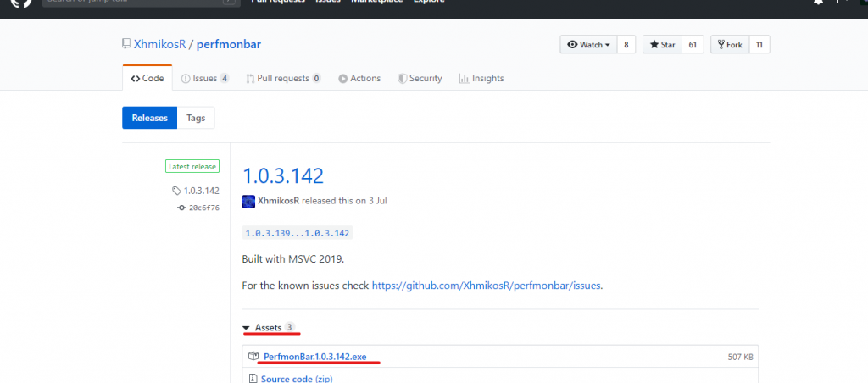The image size is (868, 383).
Task: Click the 'Built with MSVC 2019.' text
Action: (292, 259)
